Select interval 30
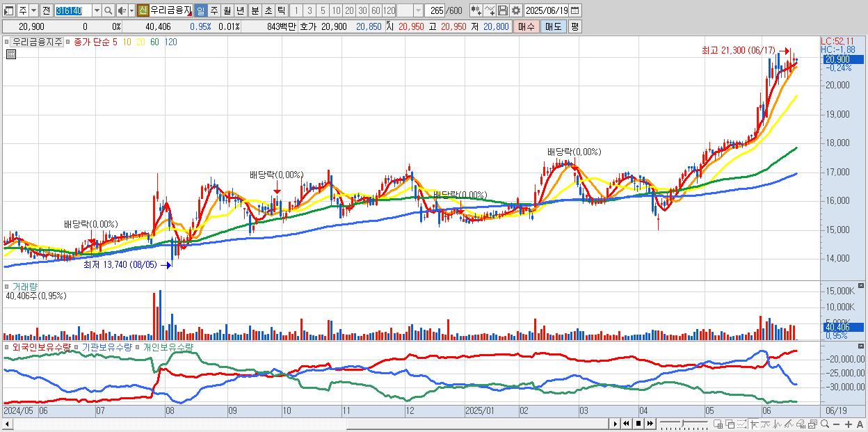The width and height of the screenshot is (868, 432). pos(362,10)
